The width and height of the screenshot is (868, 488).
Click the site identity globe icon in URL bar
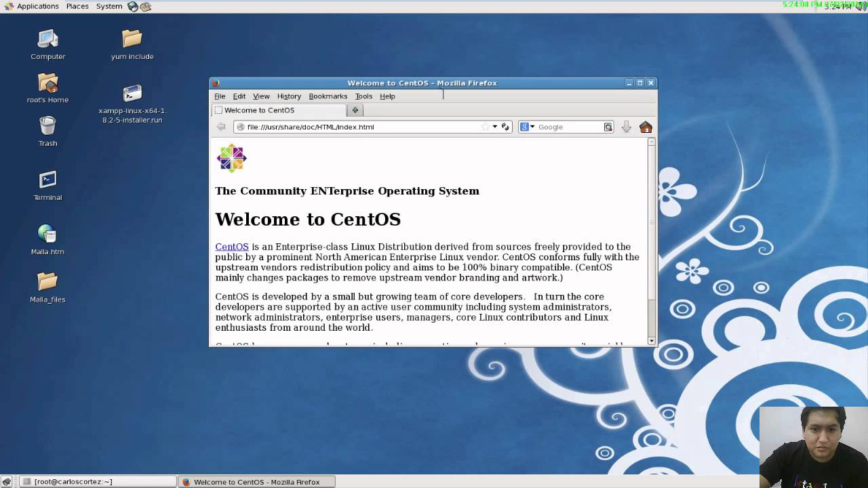click(x=240, y=127)
